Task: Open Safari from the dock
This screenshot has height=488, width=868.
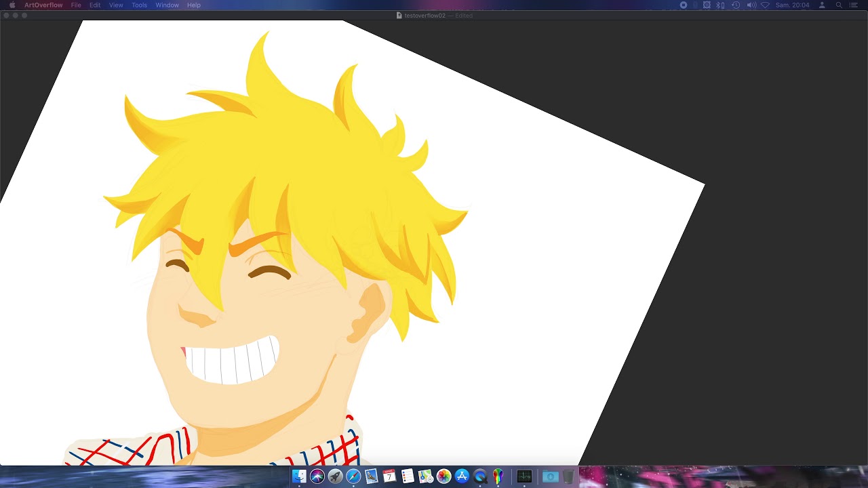Action: [353, 476]
